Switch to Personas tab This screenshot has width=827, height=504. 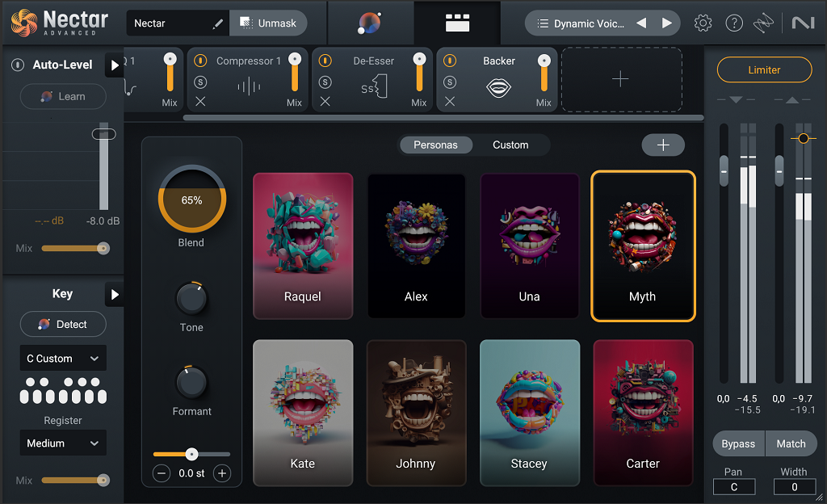(435, 145)
